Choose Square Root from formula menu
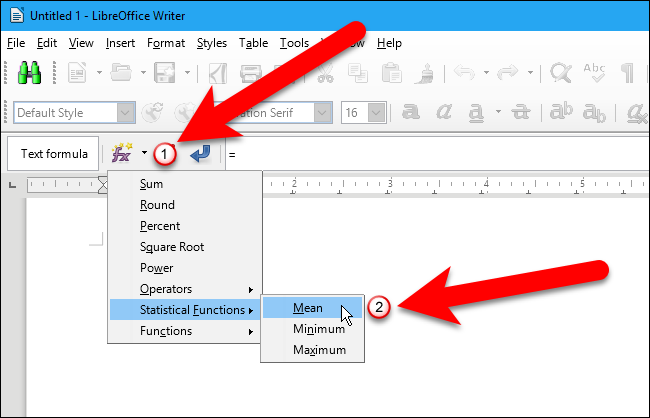The height and width of the screenshot is (418, 650). point(185,247)
